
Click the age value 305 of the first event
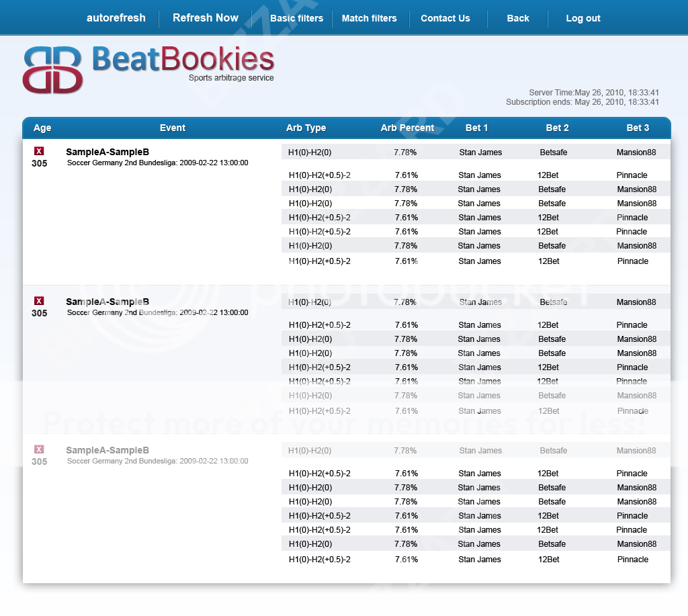(x=39, y=163)
